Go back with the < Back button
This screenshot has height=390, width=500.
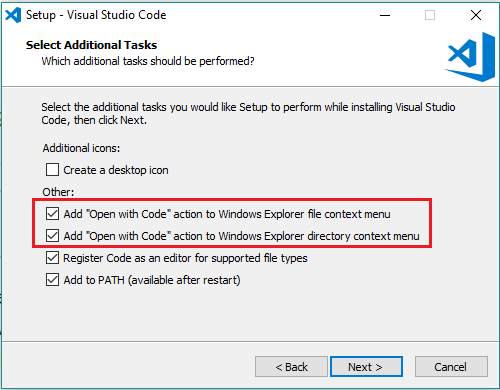(x=291, y=367)
